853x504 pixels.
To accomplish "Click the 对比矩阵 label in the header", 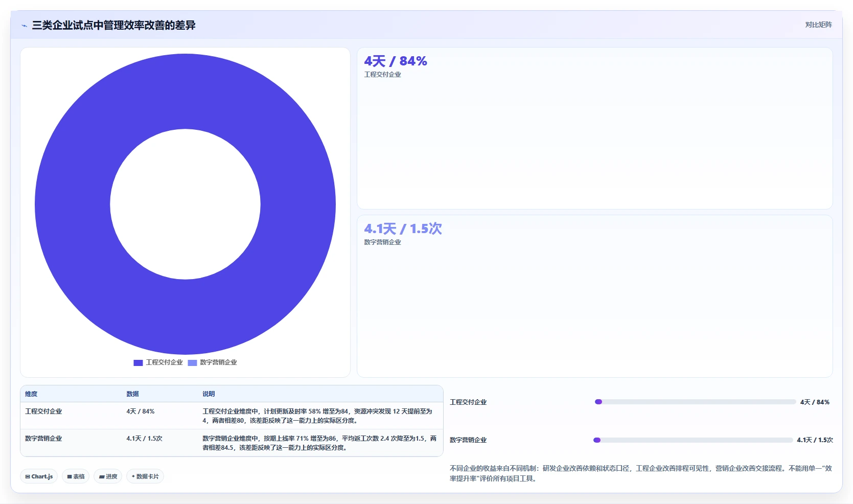I will [x=818, y=25].
